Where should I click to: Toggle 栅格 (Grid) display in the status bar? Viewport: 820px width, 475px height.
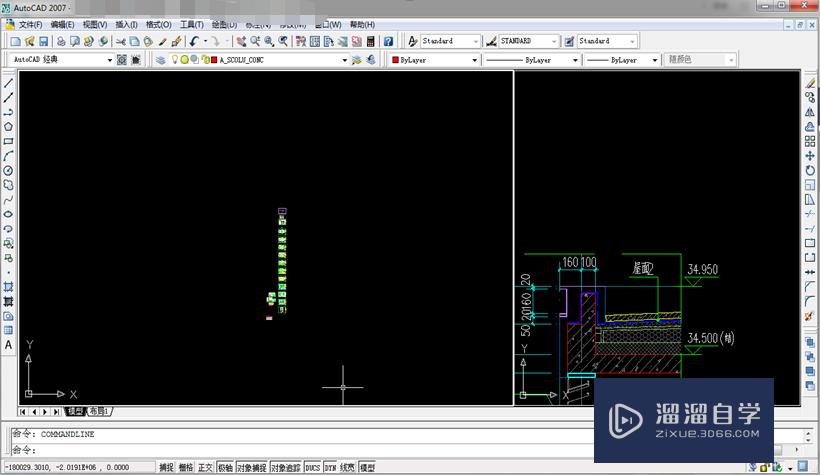coord(185,467)
